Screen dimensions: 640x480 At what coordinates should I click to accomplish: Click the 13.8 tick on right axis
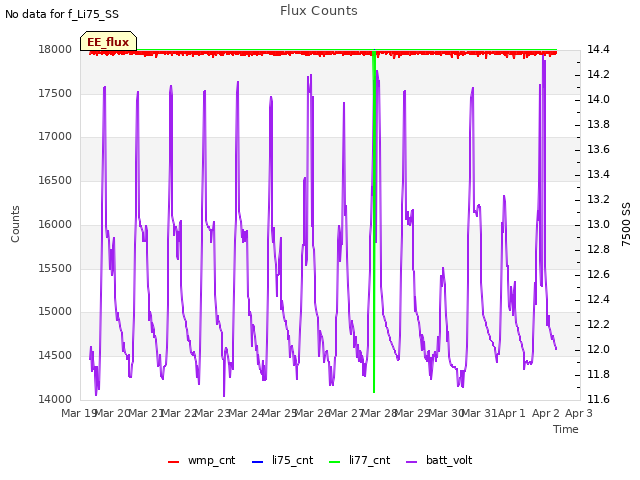(x=598, y=124)
